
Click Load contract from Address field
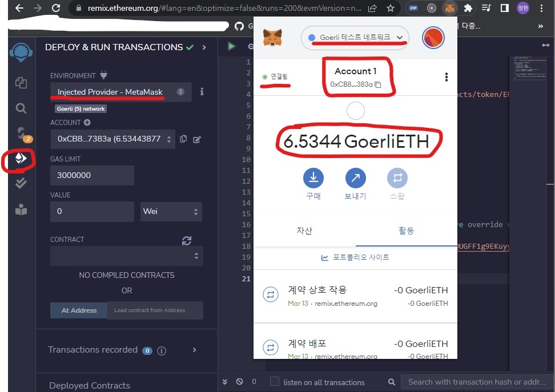tap(155, 310)
